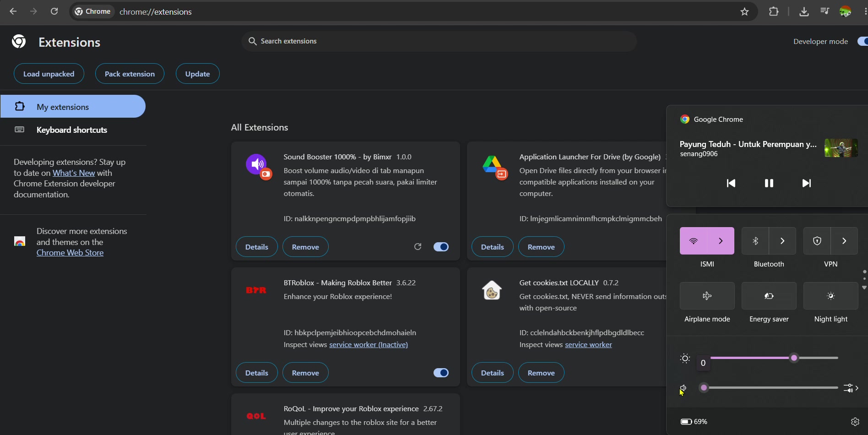Click the RoQoL extension icon
Viewport: 868px width, 435px height.
coord(256,416)
